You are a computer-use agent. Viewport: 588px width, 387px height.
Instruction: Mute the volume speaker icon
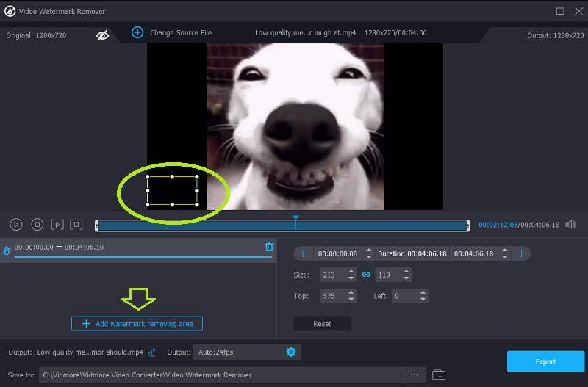point(570,225)
